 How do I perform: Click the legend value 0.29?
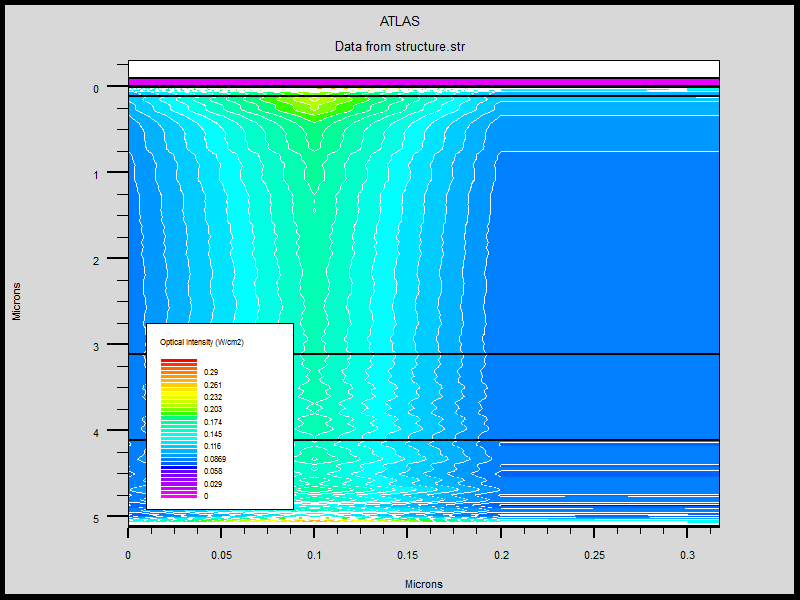pos(211,372)
